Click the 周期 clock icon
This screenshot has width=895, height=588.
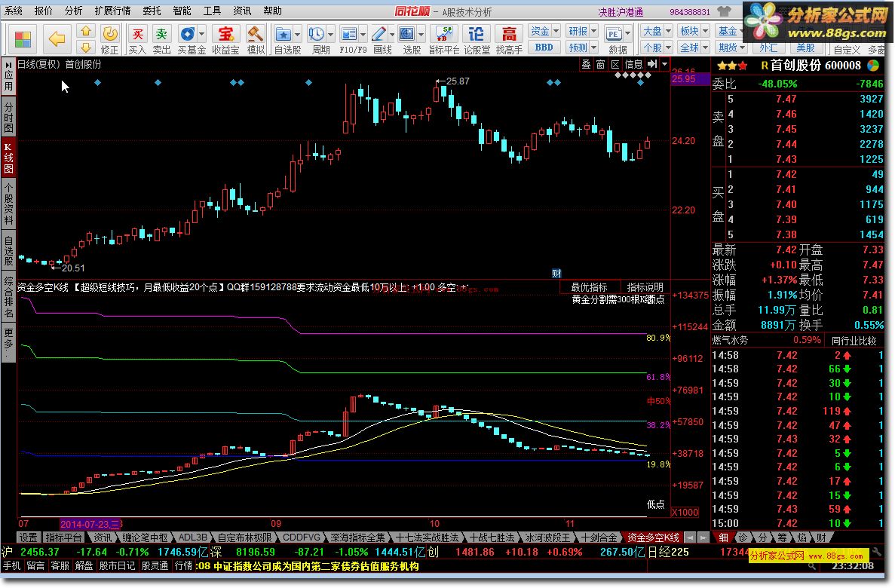pos(316,34)
